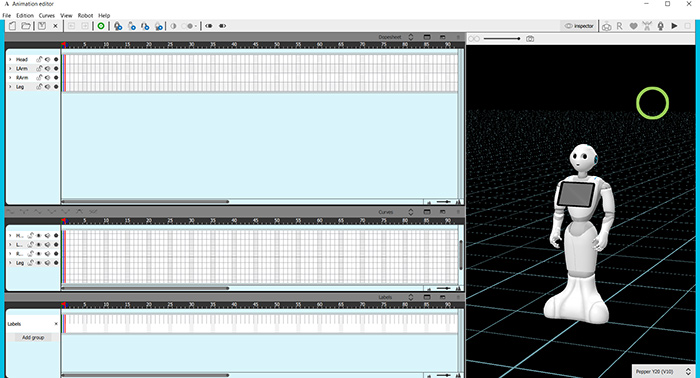Image resolution: width=700 pixels, height=378 pixels.
Task: Save the current animation
Action: click(x=42, y=26)
